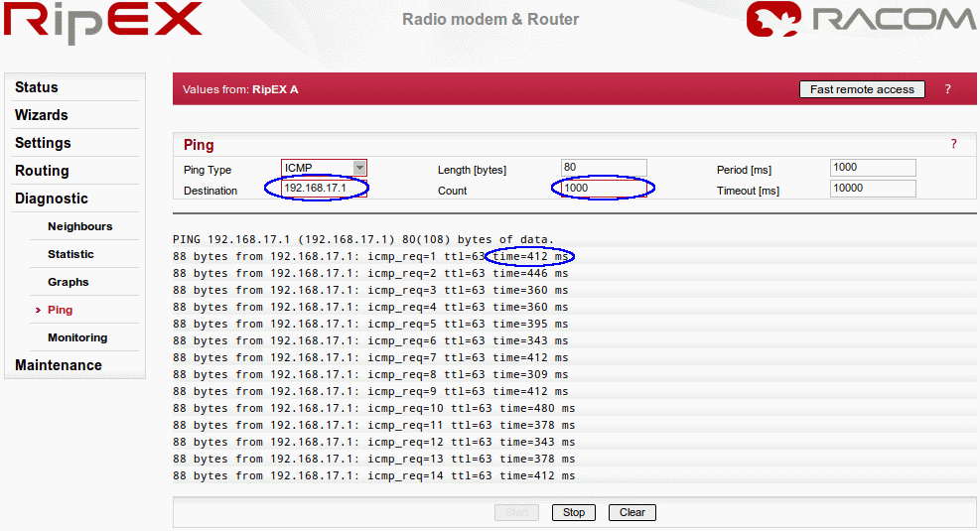Select the icmp_req=2 time=446 ms line
The width and height of the screenshot is (980, 531).
[370, 273]
